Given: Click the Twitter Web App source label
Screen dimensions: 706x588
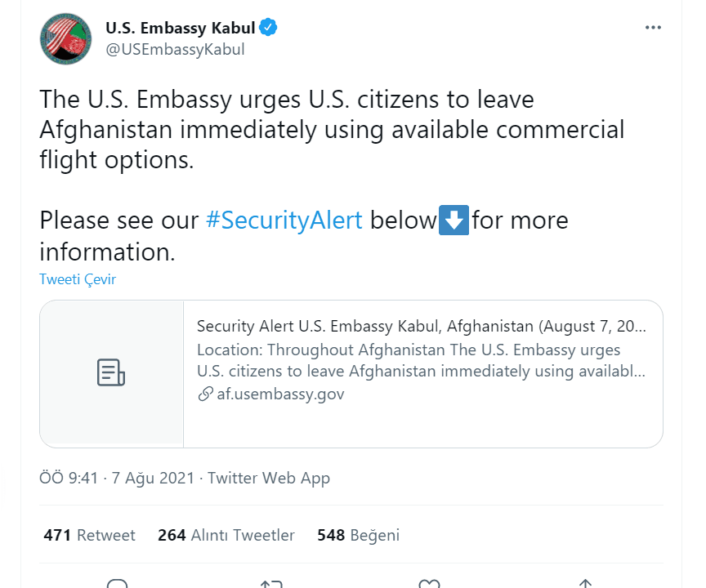Looking at the screenshot, I should pyautogui.click(x=269, y=479).
